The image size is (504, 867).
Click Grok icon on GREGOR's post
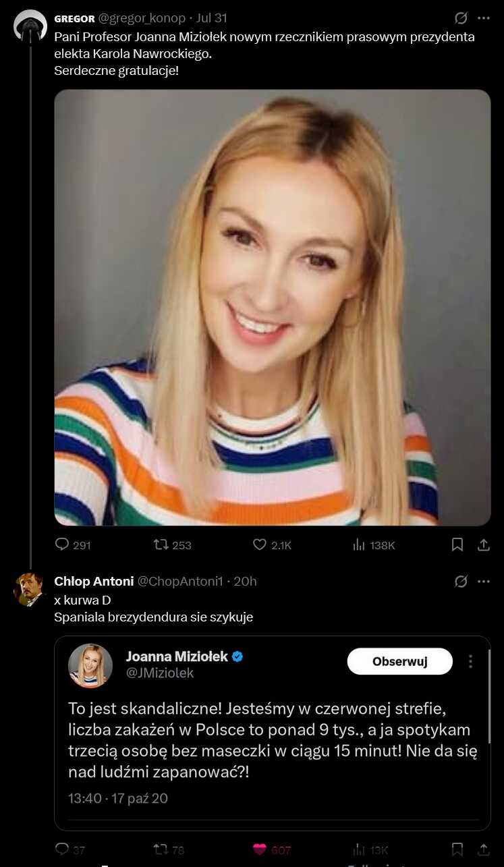pyautogui.click(x=461, y=18)
